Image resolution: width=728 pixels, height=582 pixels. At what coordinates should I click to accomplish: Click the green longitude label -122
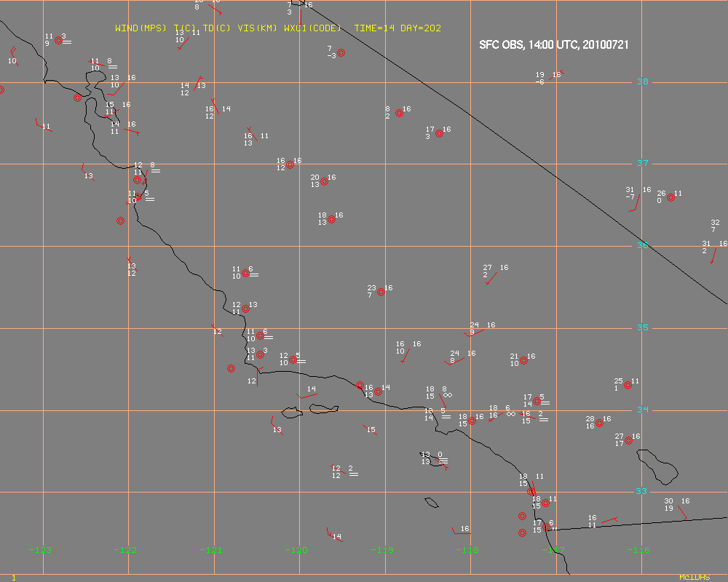[125, 551]
